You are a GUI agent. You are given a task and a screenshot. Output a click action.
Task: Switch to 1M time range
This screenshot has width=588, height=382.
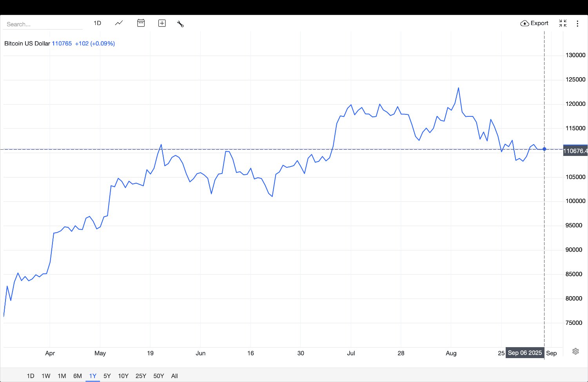click(62, 376)
